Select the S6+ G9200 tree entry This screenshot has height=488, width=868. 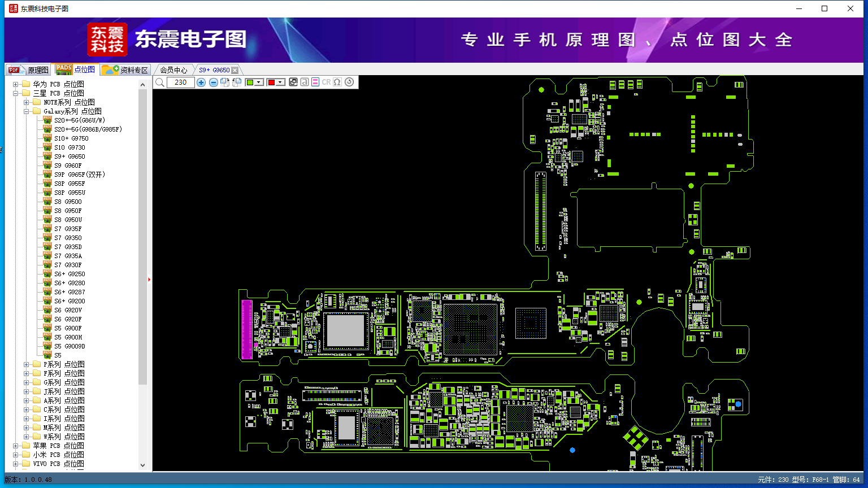70,301
